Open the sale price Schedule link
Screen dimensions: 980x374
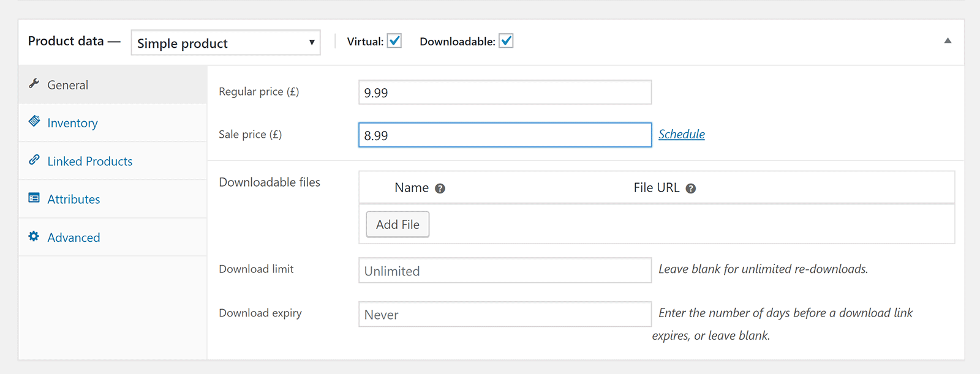(682, 134)
